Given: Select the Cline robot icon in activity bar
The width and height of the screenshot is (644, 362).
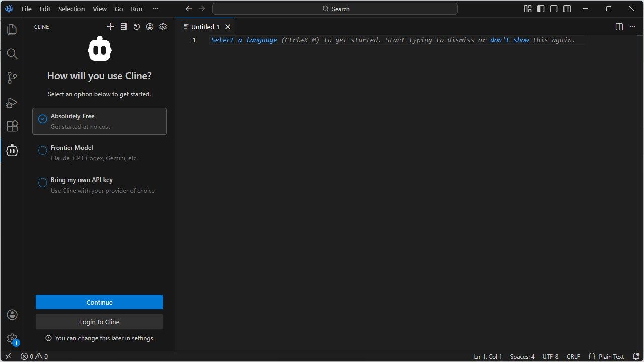Looking at the screenshot, I should (12, 150).
